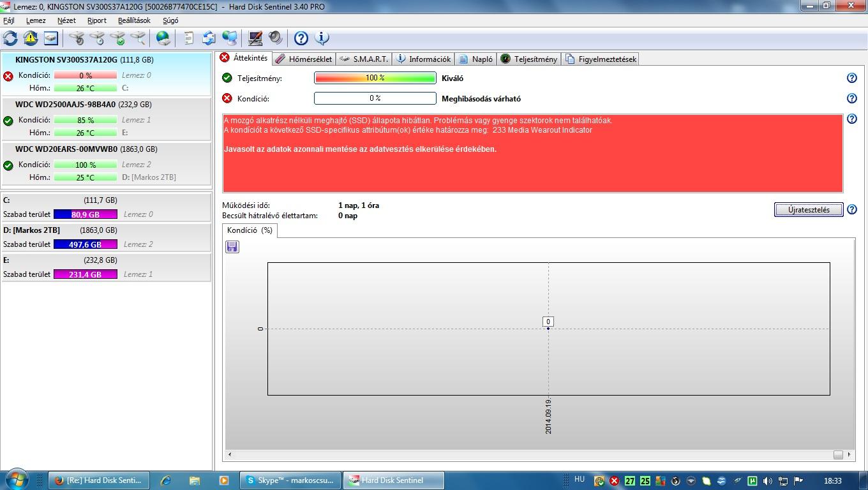Click the disk with green check icon
Image resolution: width=868 pixels, height=490 pixels.
point(117,38)
